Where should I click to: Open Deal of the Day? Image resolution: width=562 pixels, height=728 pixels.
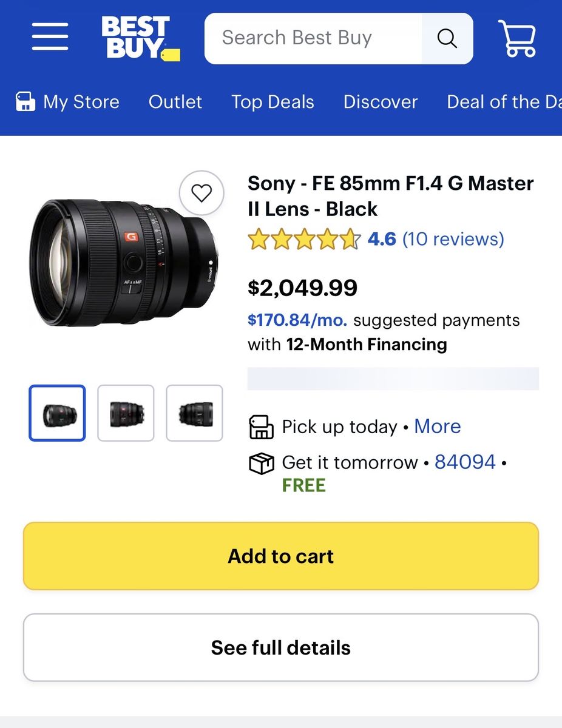pyautogui.click(x=503, y=102)
